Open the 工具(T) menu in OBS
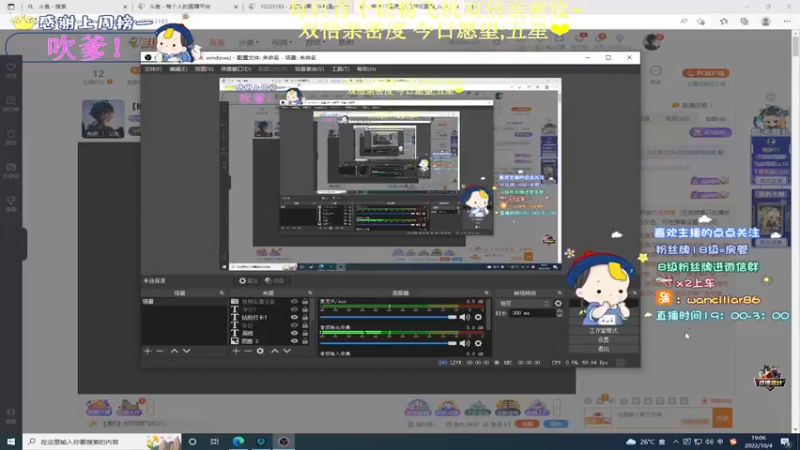 340,69
